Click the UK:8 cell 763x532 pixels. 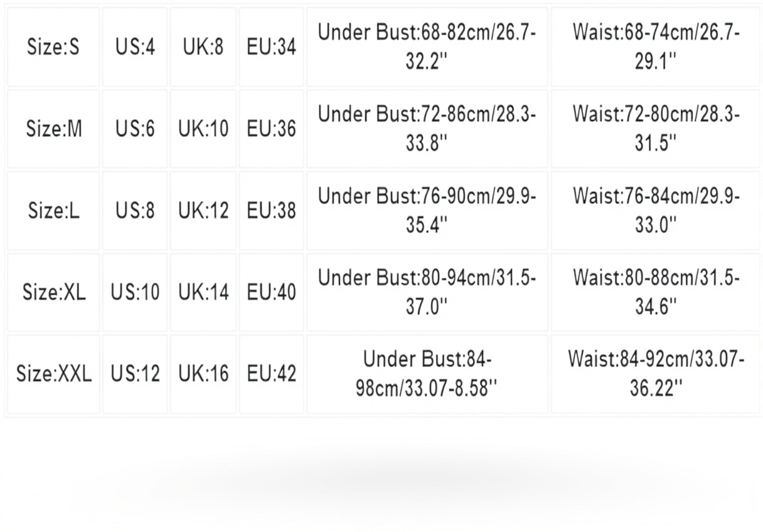(203, 47)
